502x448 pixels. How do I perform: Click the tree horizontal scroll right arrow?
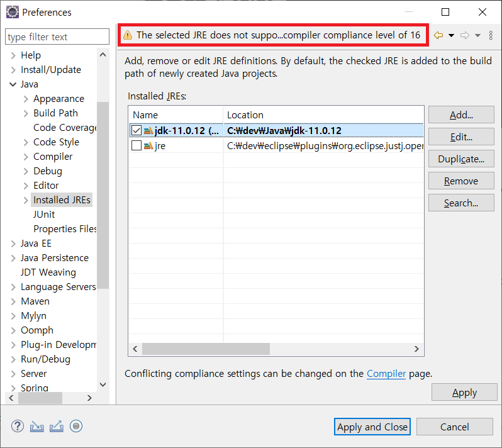89,398
